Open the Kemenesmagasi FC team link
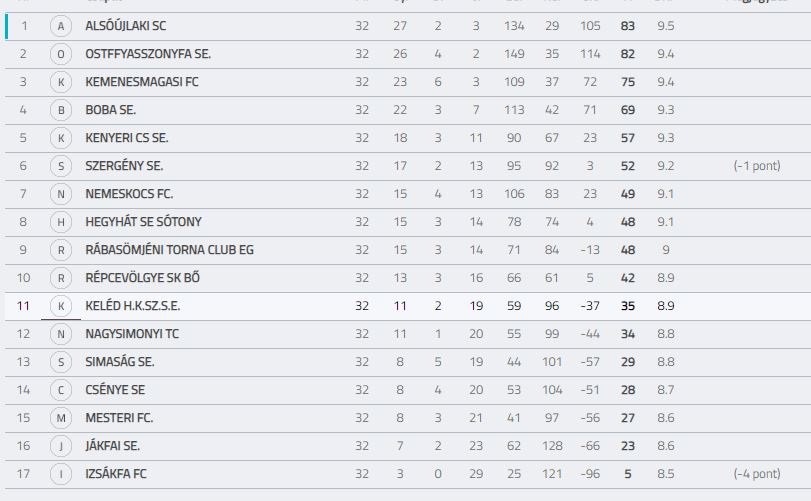 [x=142, y=82]
